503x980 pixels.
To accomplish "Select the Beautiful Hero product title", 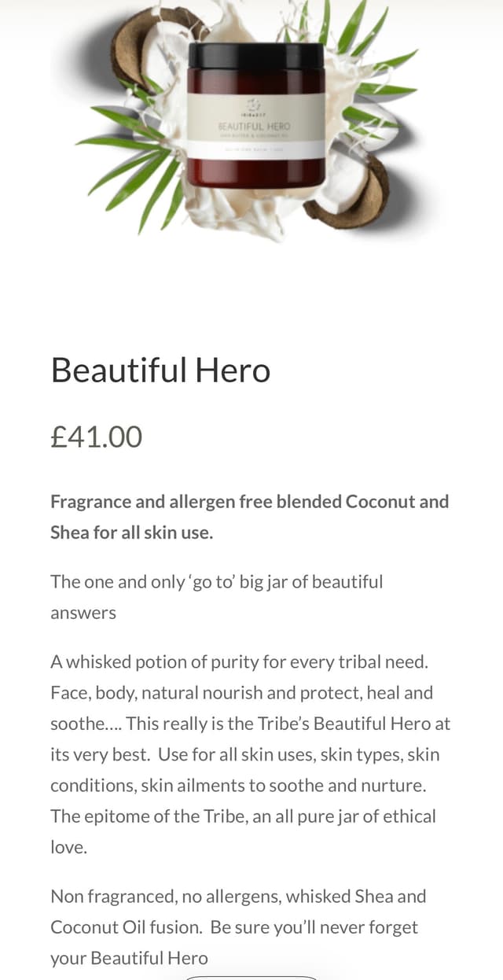I will 160,370.
